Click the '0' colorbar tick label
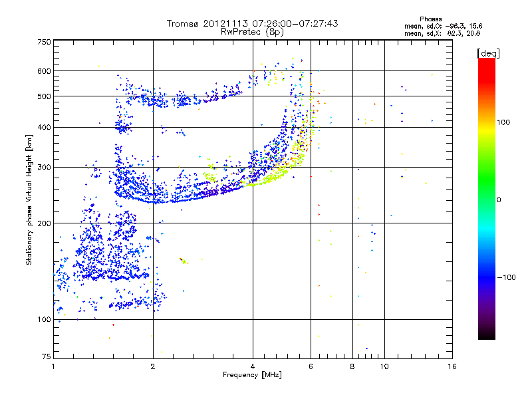 click(499, 200)
